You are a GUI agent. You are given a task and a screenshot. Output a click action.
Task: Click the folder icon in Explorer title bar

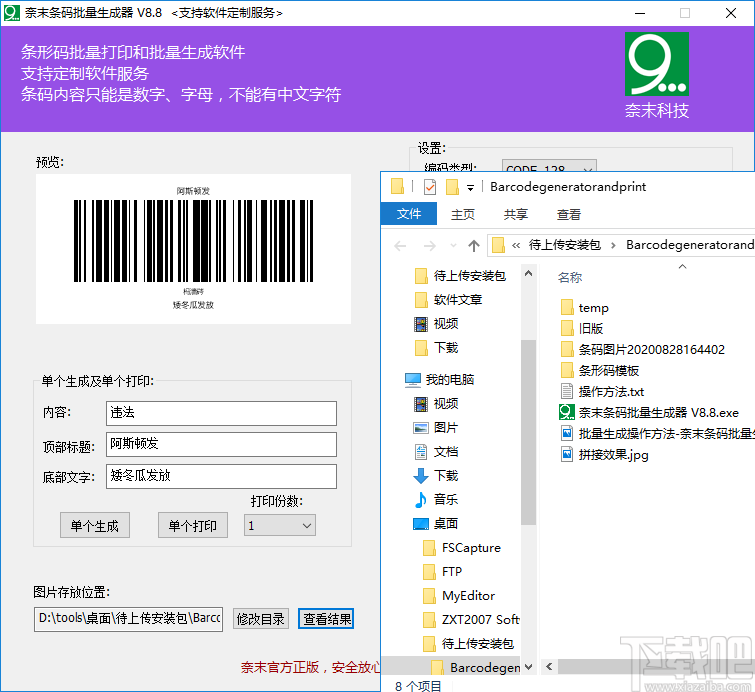397,186
